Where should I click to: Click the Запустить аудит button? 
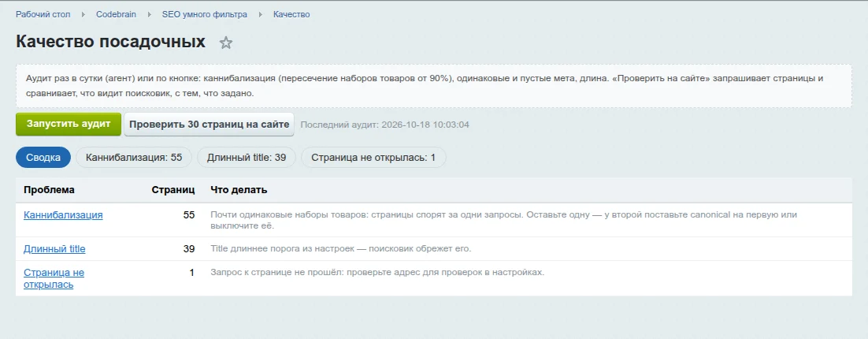click(x=69, y=124)
